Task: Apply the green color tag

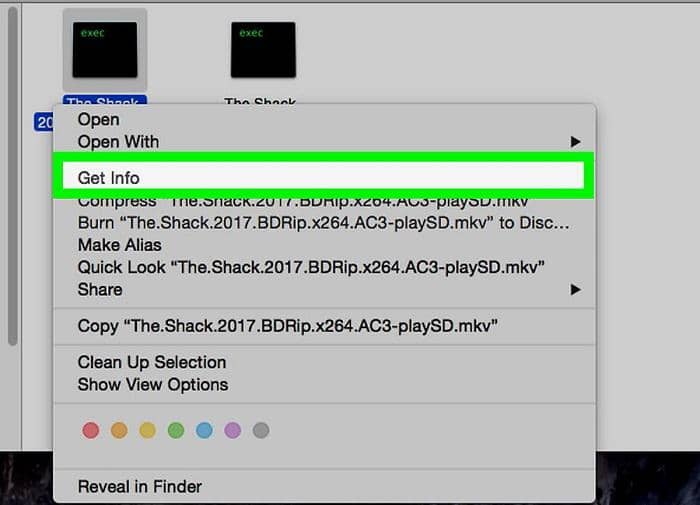Action: (x=176, y=430)
